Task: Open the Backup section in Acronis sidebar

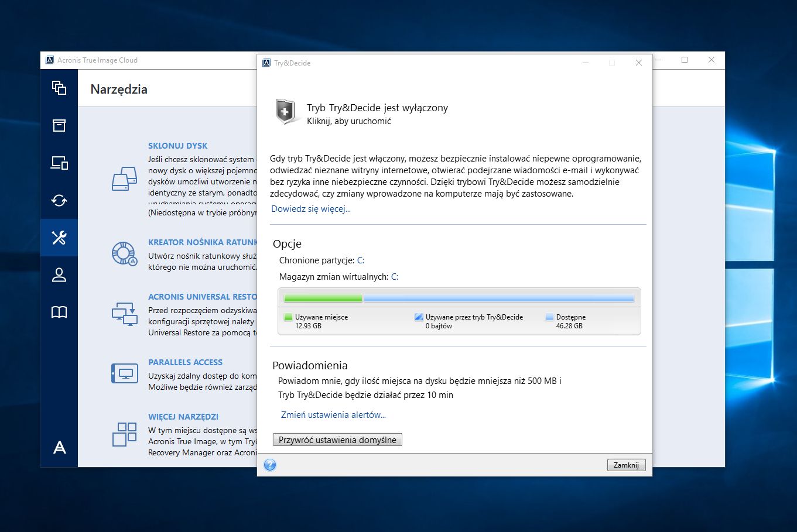Action: pos(59,88)
